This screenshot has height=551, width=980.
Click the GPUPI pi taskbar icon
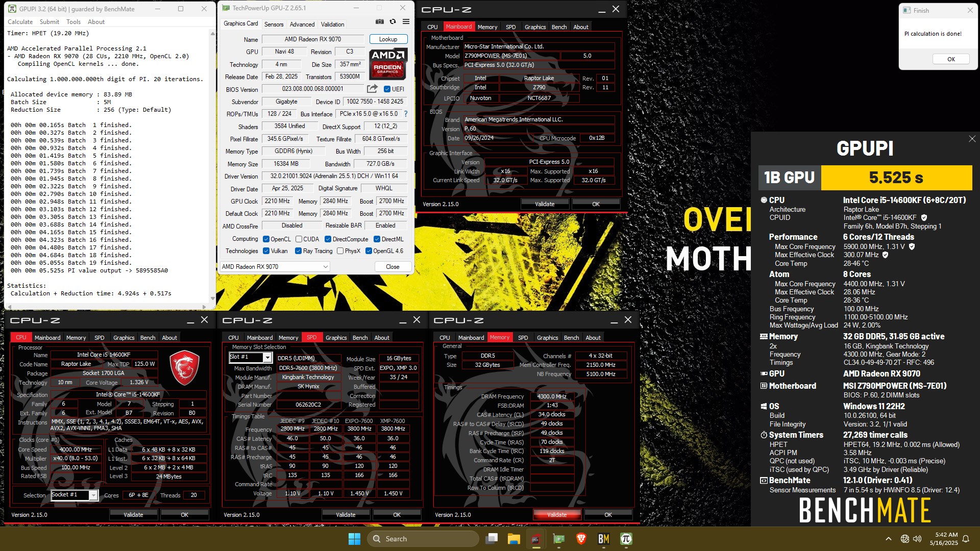coord(626,539)
